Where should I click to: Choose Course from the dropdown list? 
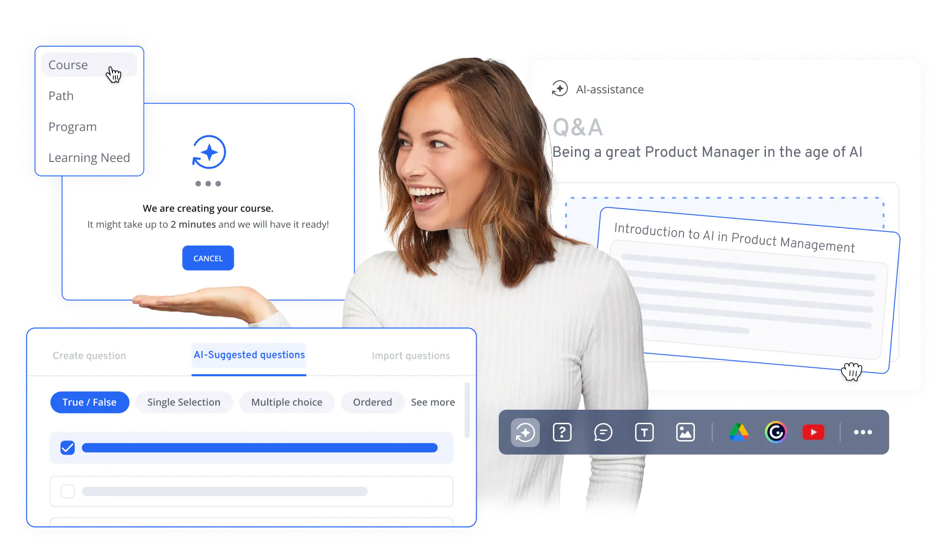(x=89, y=65)
